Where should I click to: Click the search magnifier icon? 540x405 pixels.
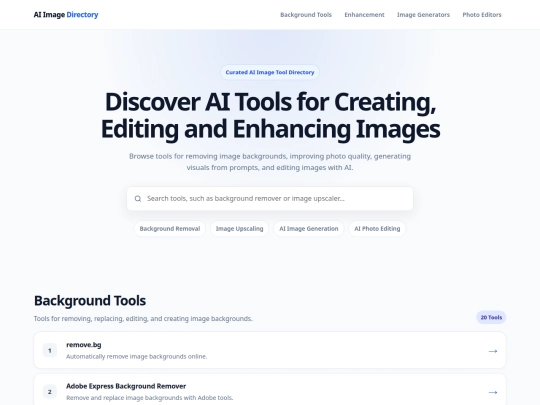click(x=138, y=199)
